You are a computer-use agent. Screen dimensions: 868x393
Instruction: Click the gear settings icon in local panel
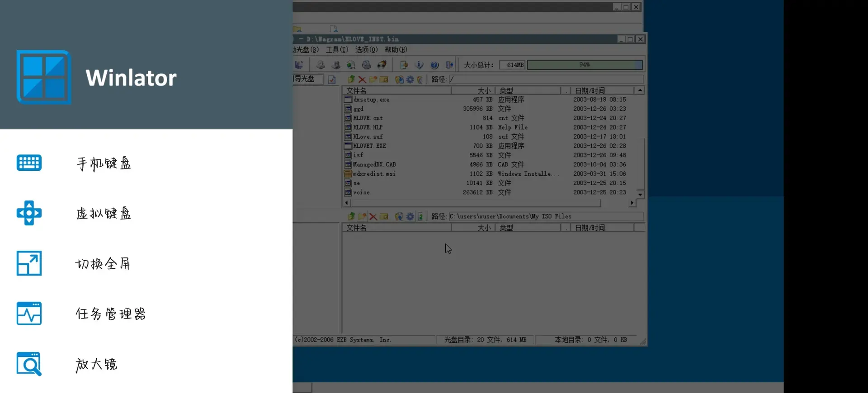(410, 217)
